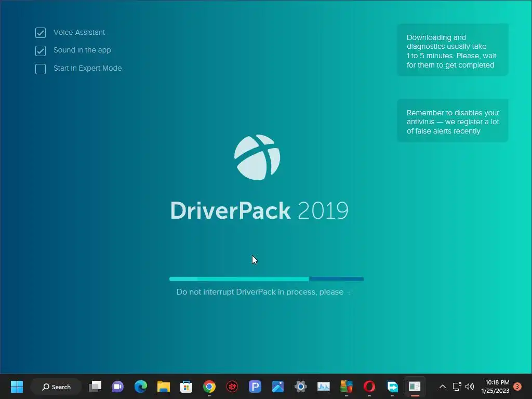Open Task View from taskbar
This screenshot has width=532, height=399.
pos(95,387)
